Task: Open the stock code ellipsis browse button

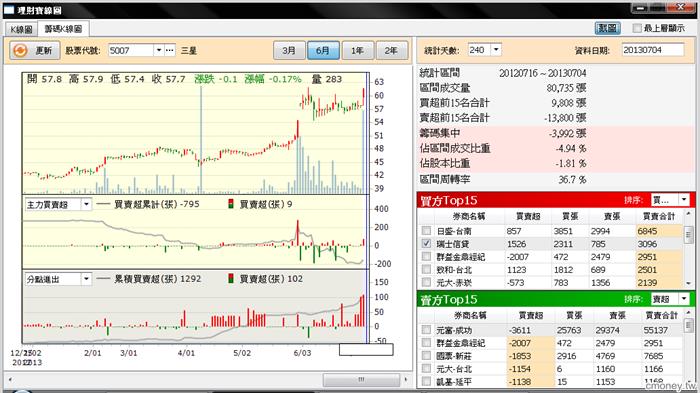Action: (x=170, y=50)
